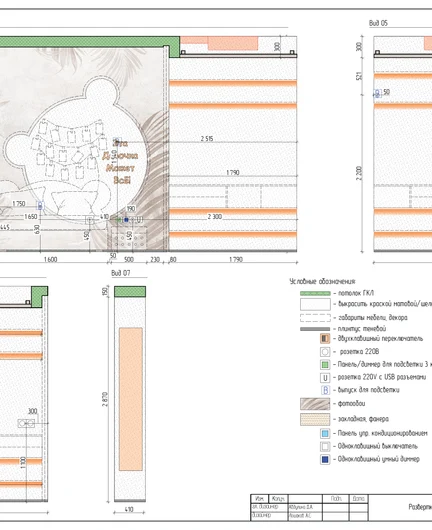Click the green ГКЛ ceiling legend swatch
This screenshot has width=432, height=530.
pos(315,293)
